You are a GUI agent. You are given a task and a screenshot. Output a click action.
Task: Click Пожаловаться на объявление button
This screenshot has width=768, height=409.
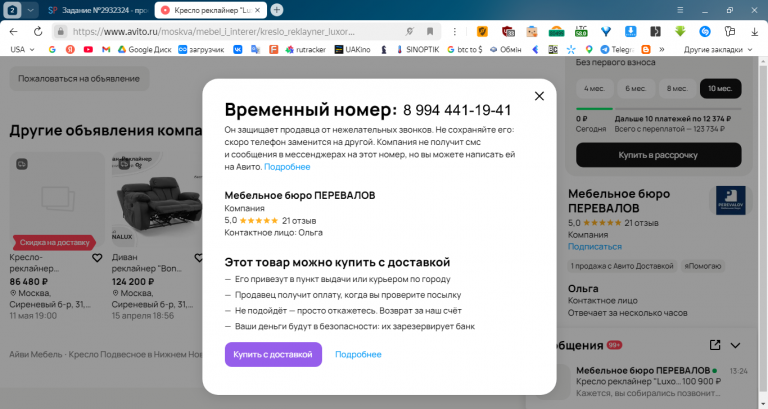(79, 78)
